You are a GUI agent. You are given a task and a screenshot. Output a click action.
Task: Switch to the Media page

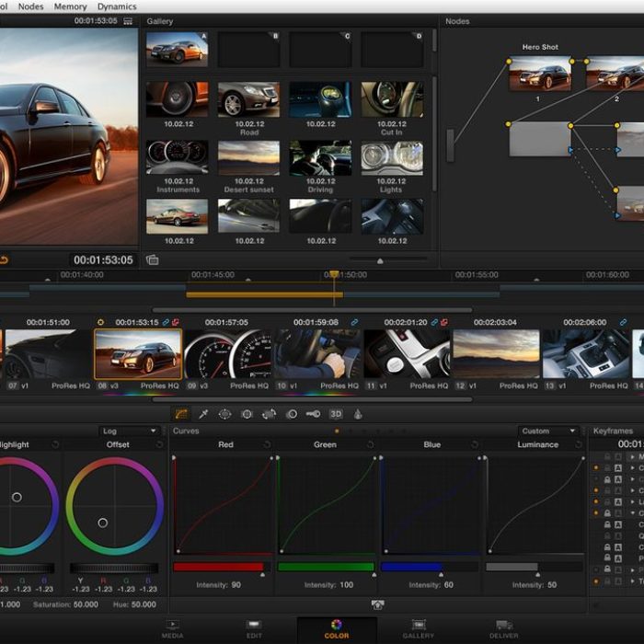[172, 628]
